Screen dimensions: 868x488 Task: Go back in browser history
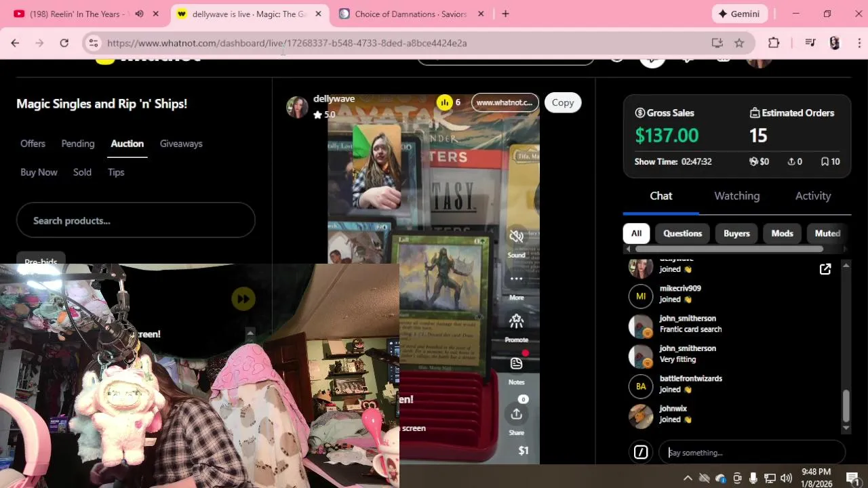[15, 43]
